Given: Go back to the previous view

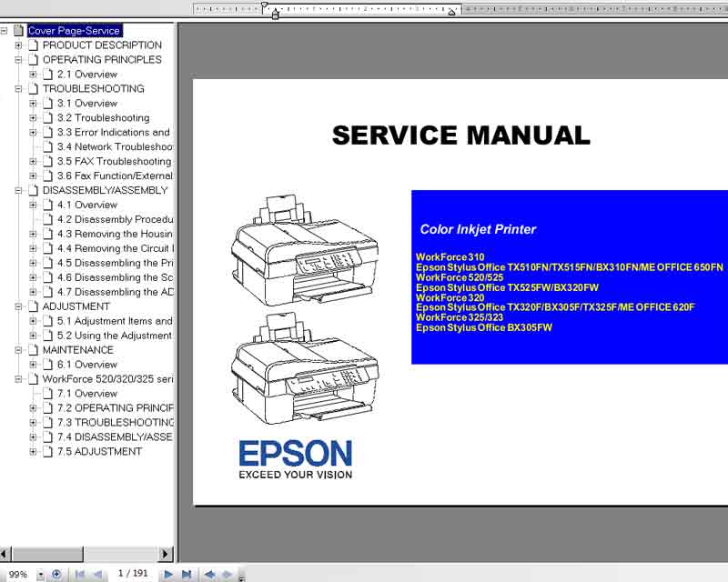Looking at the screenshot, I should click(x=209, y=574).
